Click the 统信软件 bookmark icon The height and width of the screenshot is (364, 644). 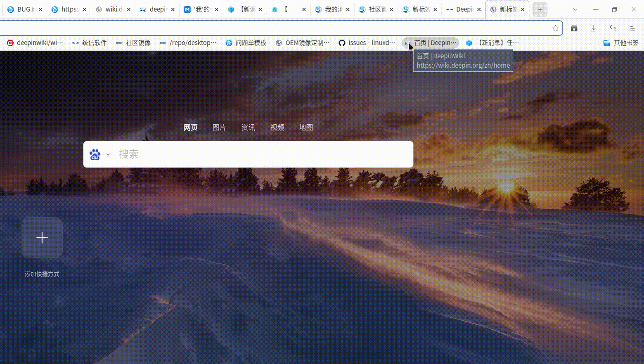75,43
